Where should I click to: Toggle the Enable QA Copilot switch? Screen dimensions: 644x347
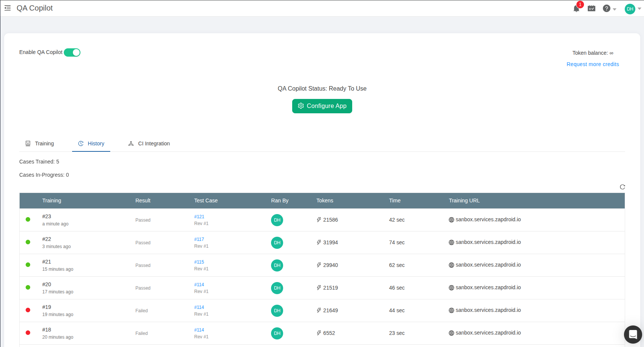[72, 52]
